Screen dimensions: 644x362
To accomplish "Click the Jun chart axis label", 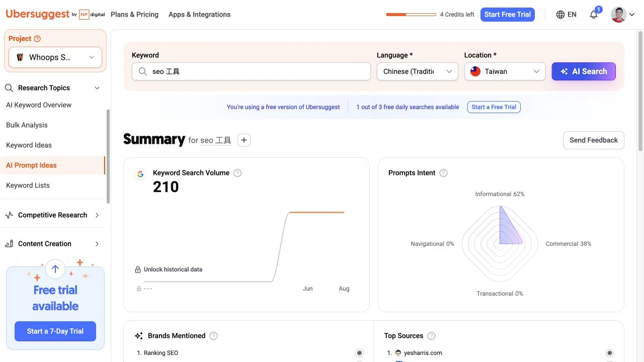I will 307,289.
